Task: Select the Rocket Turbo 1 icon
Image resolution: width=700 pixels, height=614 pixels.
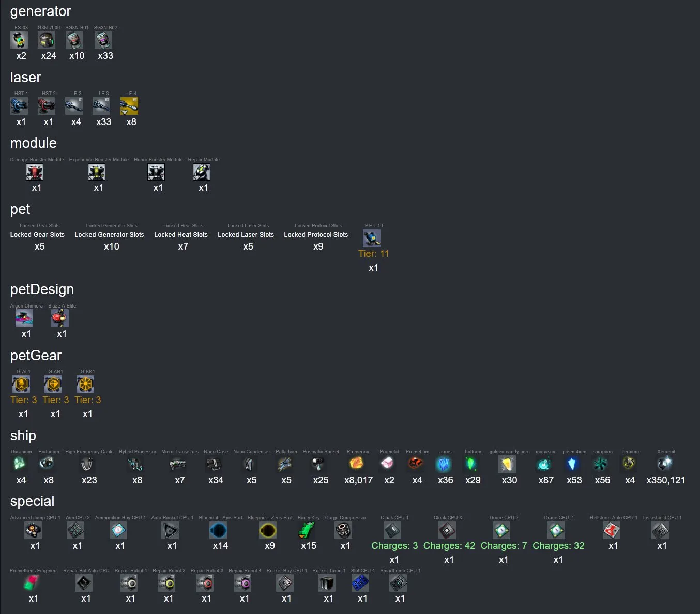Action: (327, 583)
